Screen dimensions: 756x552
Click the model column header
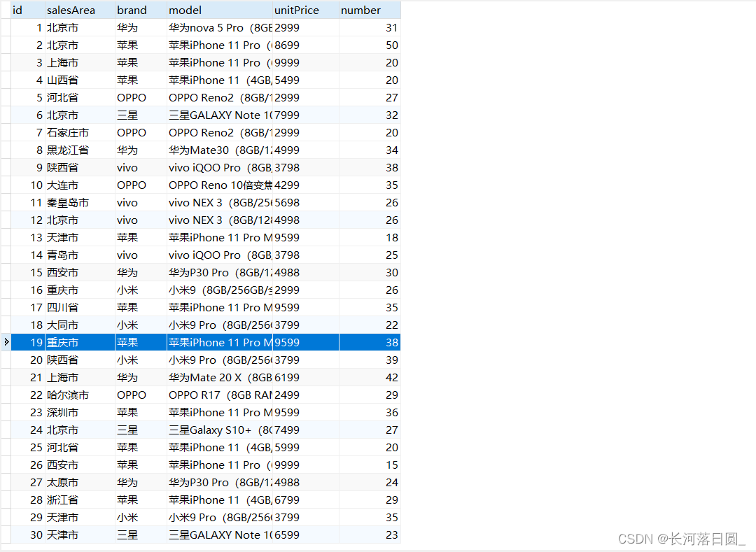219,10
